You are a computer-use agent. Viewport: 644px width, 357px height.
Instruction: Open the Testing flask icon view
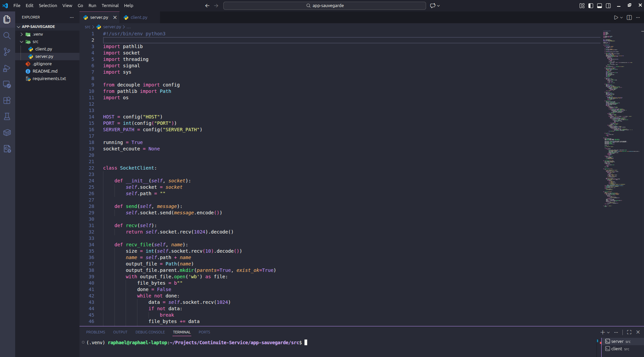(7, 117)
